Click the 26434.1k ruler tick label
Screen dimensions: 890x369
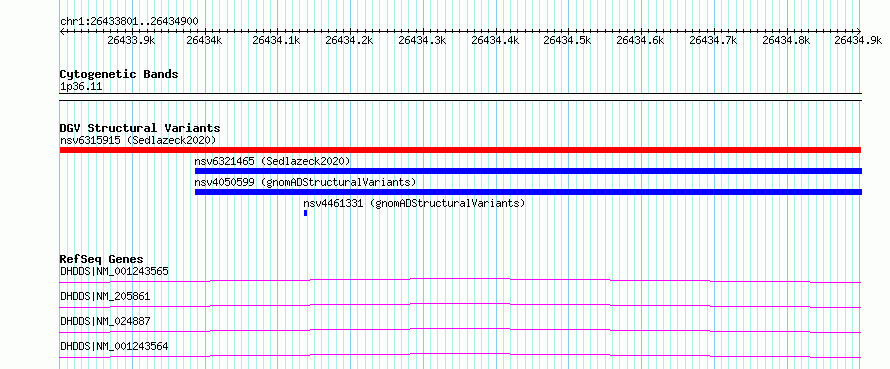pos(276,40)
